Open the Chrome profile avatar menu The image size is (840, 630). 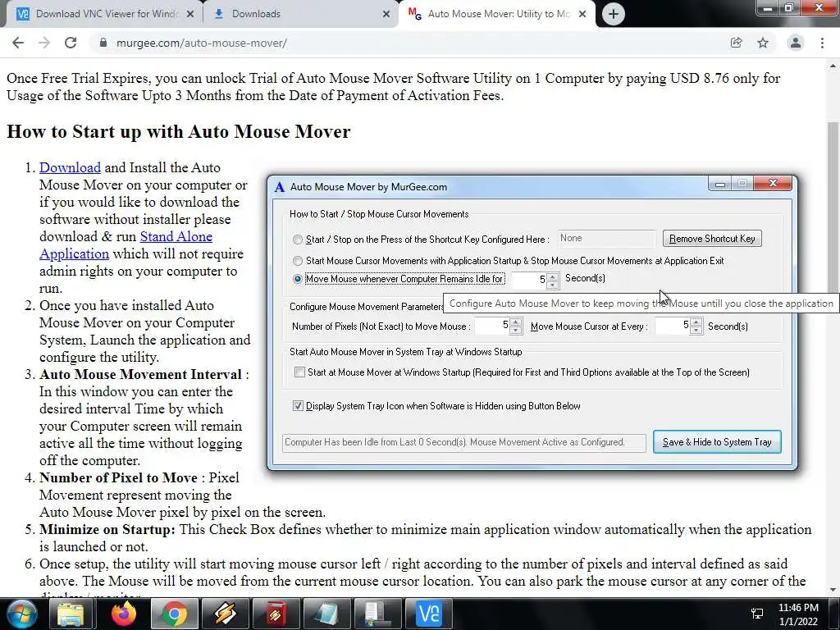796,43
